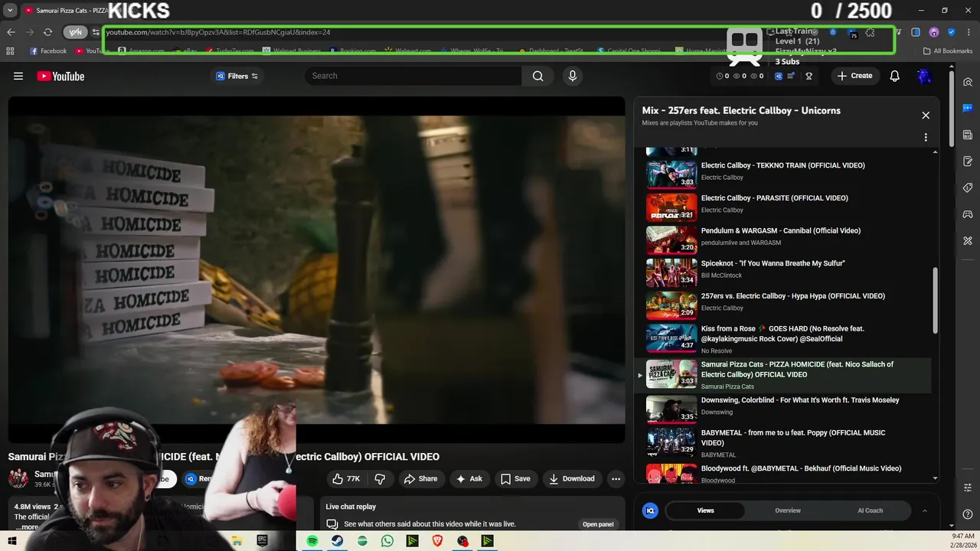The width and height of the screenshot is (980, 551).
Task: Play 257ers vs. Electric Callboy - Hypa Hypa
Action: click(x=789, y=305)
